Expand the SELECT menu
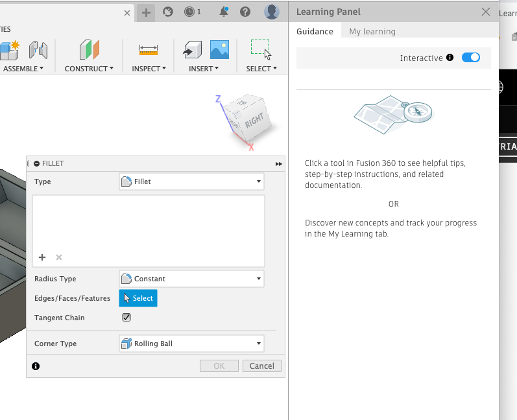This screenshot has height=420, width=517. point(261,69)
